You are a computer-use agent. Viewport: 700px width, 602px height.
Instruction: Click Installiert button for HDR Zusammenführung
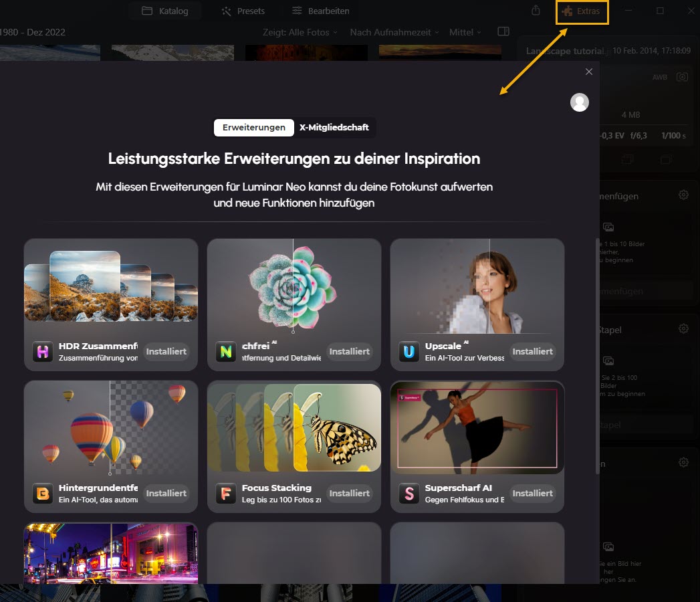pos(166,351)
